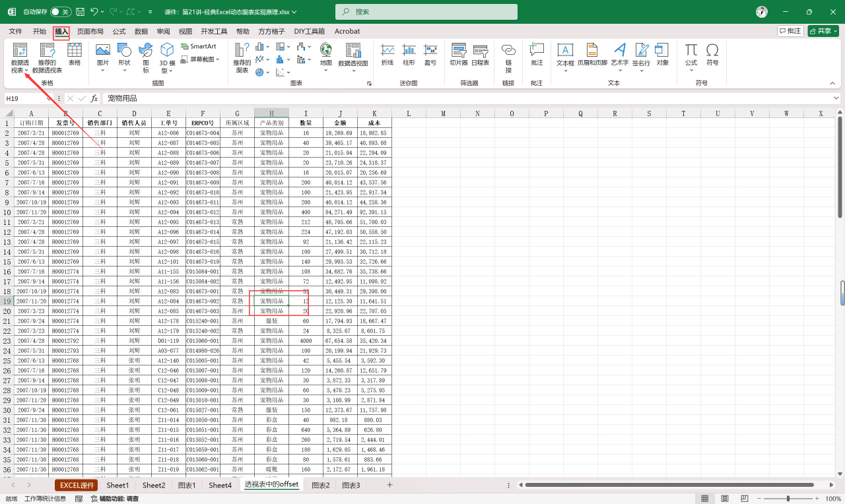This screenshot has width=845, height=504.
Task: Expand the formula bar
Action: (836, 98)
